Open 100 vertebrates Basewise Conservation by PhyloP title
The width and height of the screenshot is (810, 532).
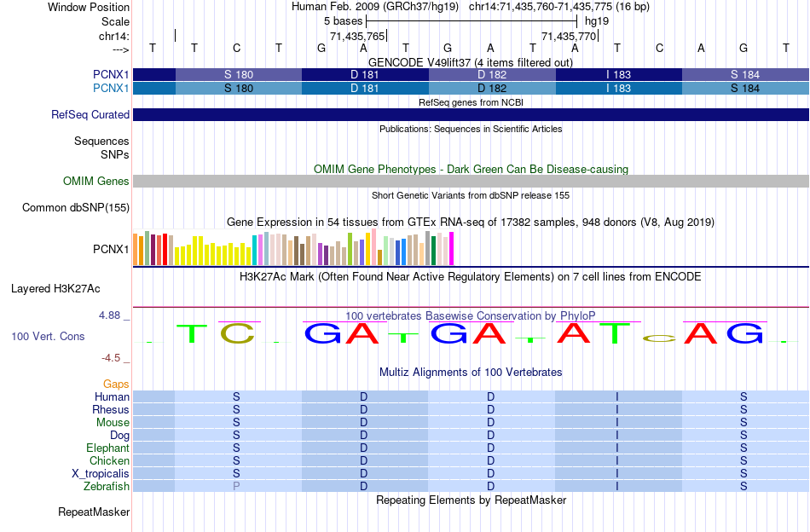point(471,315)
